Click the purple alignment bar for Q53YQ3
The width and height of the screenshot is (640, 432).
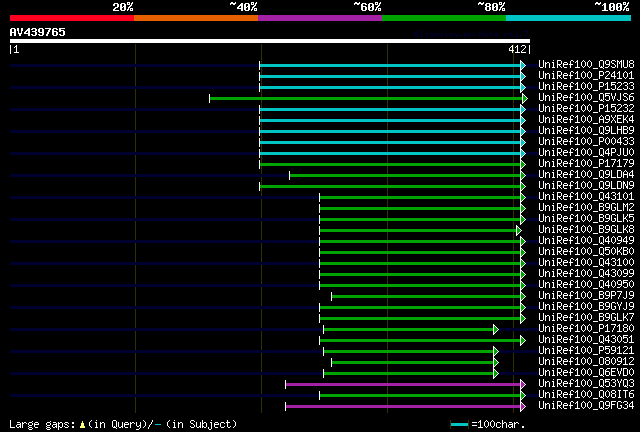pos(403,385)
